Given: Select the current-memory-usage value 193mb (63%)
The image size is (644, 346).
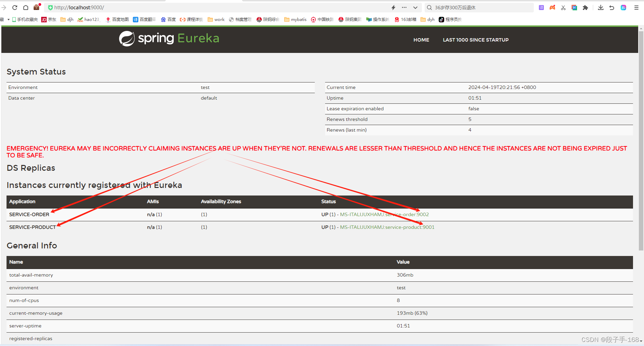Looking at the screenshot, I should click(x=412, y=313).
